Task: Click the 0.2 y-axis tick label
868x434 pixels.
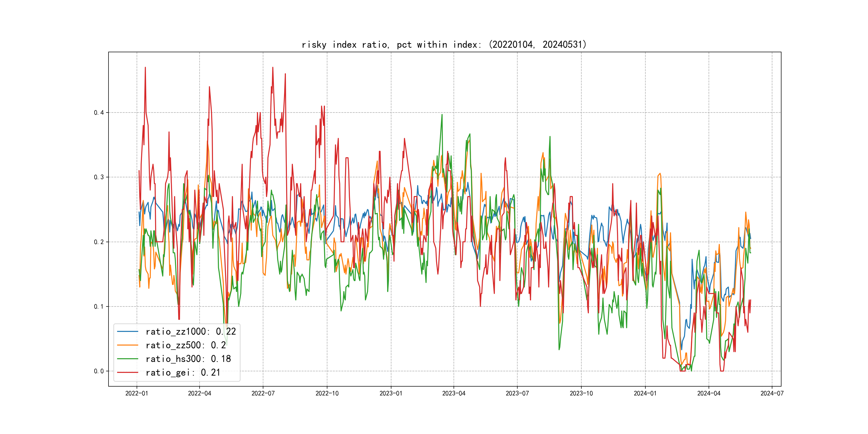Action: coord(99,242)
